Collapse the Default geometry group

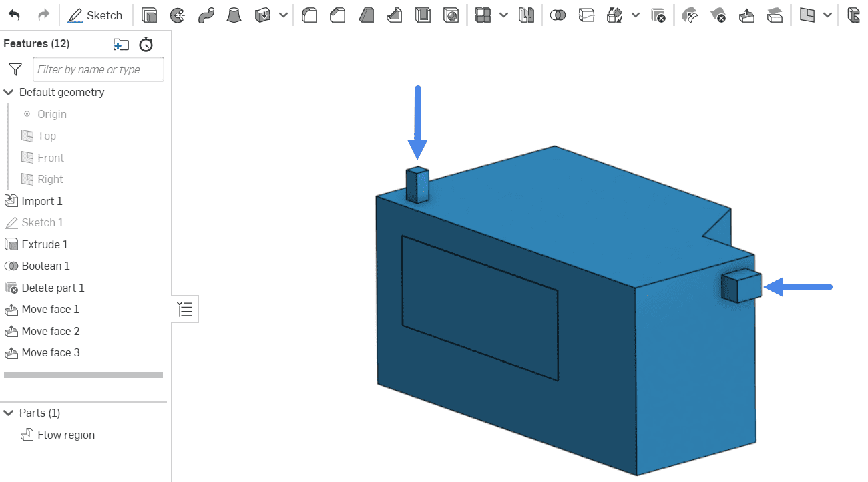[x=9, y=92]
